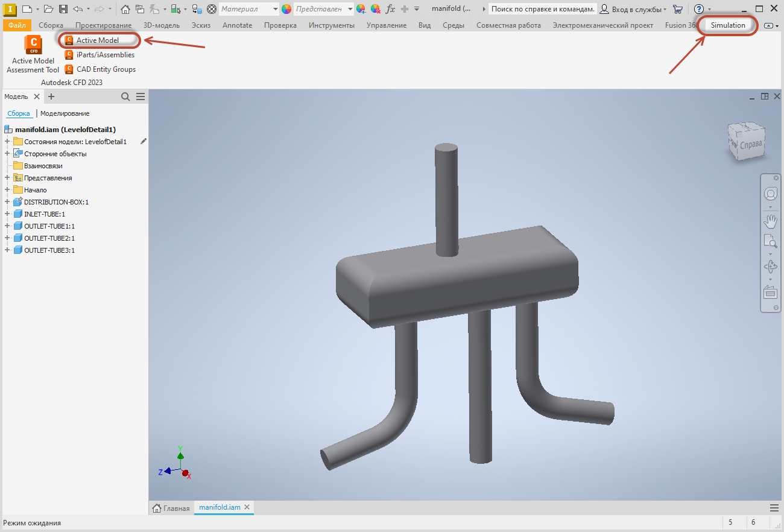Select the Моделирование browser view link
This screenshot has width=784, height=532.
pyautogui.click(x=65, y=113)
